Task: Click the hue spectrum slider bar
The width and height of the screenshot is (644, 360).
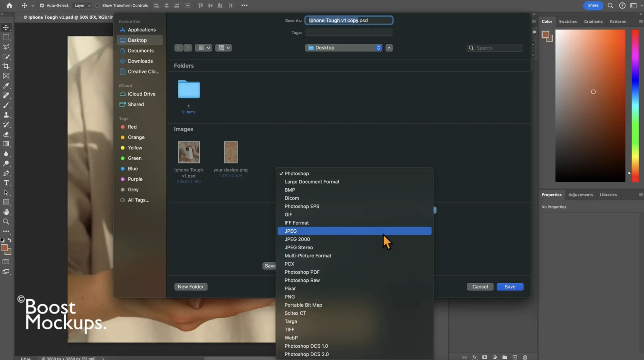Action: [x=635, y=106]
